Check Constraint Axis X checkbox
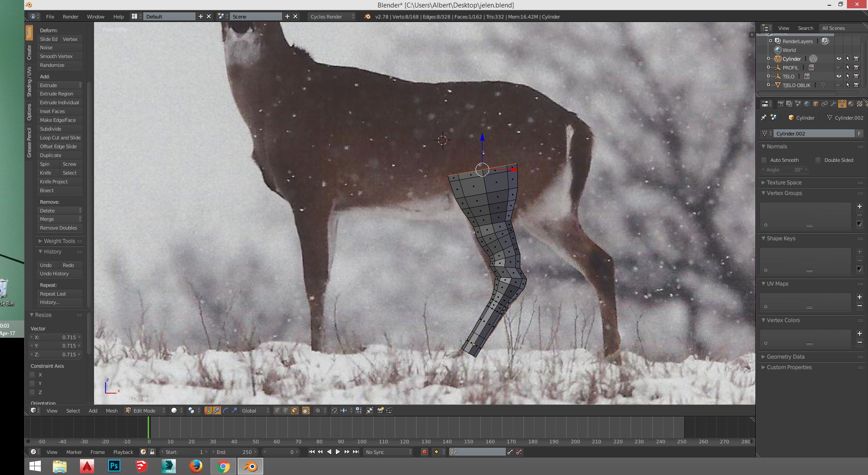The image size is (868, 475). (32, 375)
